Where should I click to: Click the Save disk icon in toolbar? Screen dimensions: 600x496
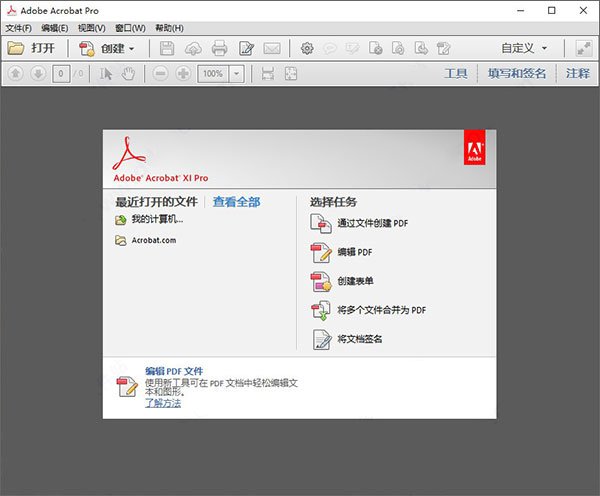point(167,48)
